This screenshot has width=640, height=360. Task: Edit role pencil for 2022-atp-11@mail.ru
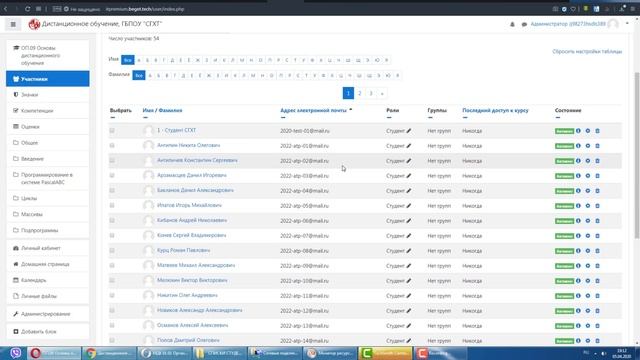click(x=409, y=296)
